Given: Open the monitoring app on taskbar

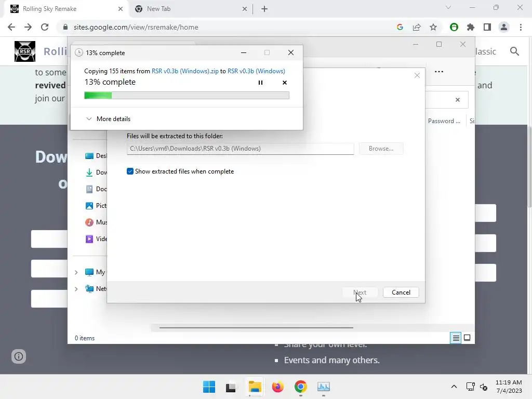Looking at the screenshot, I should click(323, 387).
